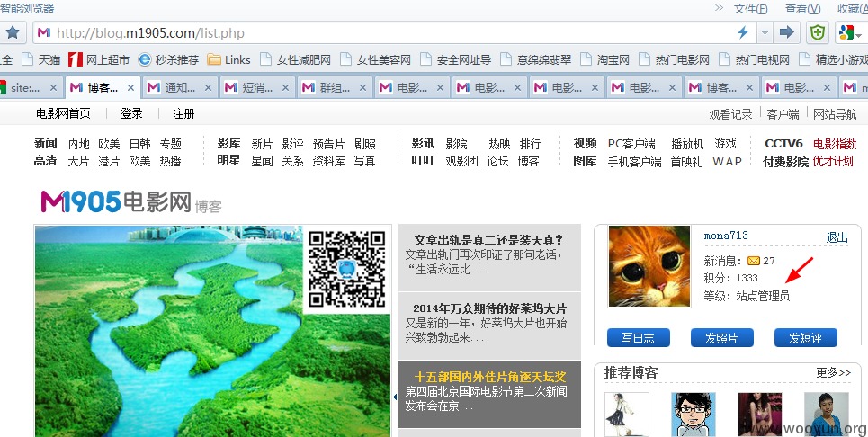The width and height of the screenshot is (868, 437).
Task: Click the 手机客户端 navigation link
Action: pyautogui.click(x=634, y=162)
